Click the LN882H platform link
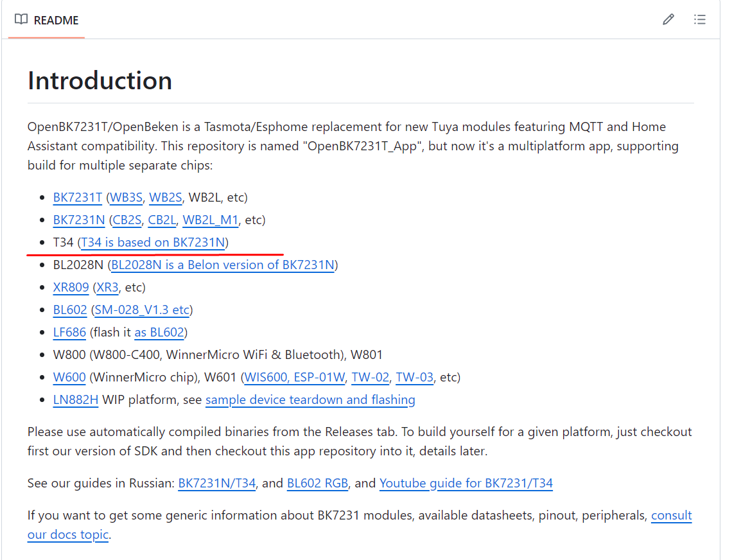The height and width of the screenshot is (560, 732). pyautogui.click(x=76, y=399)
